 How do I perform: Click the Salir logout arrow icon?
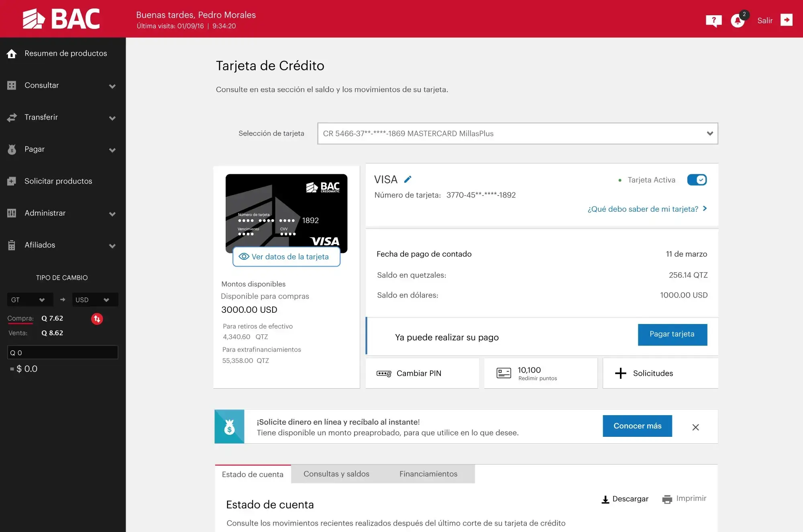click(786, 20)
